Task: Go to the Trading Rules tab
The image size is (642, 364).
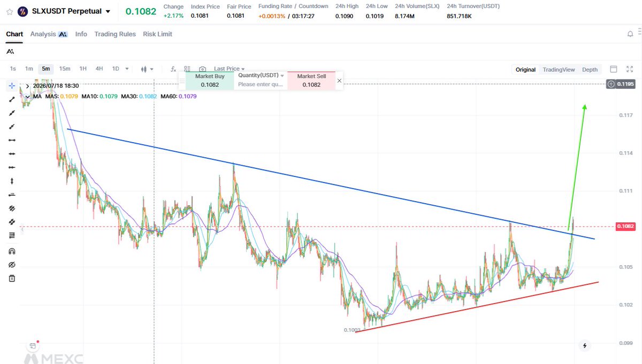Action: 115,34
